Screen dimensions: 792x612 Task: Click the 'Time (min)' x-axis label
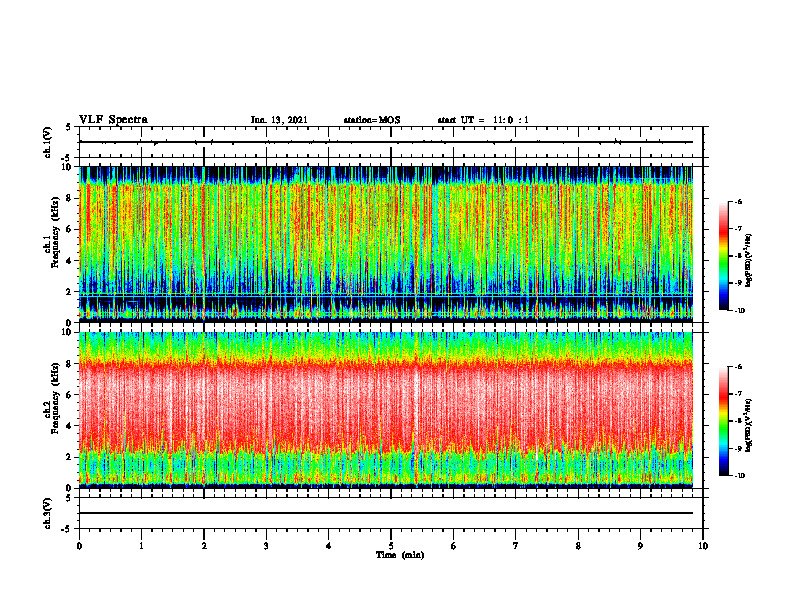point(400,555)
